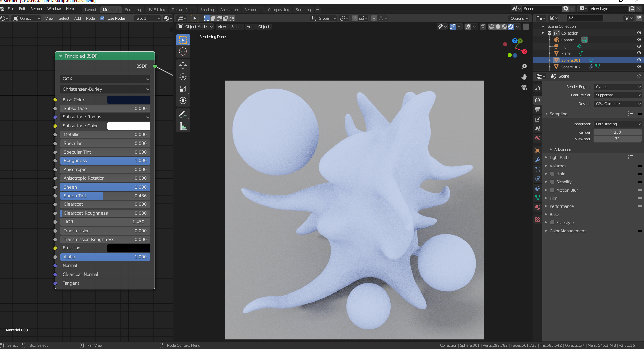The width and height of the screenshot is (644, 349).
Task: Switch to the Shading workspace tab
Action: point(207,9)
